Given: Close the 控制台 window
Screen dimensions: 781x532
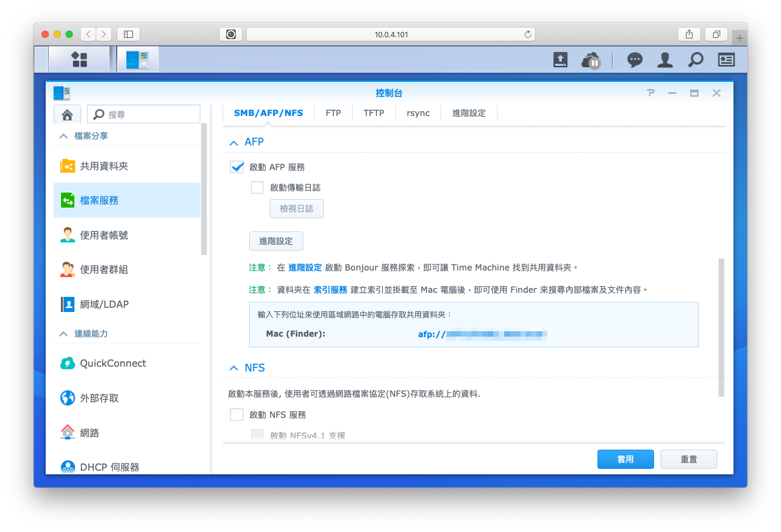Looking at the screenshot, I should 717,93.
